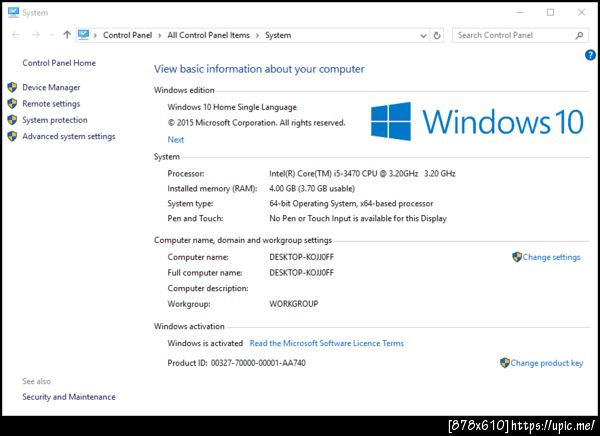Click the System window title bar icon
This screenshot has height=436, width=600.
pos(13,12)
